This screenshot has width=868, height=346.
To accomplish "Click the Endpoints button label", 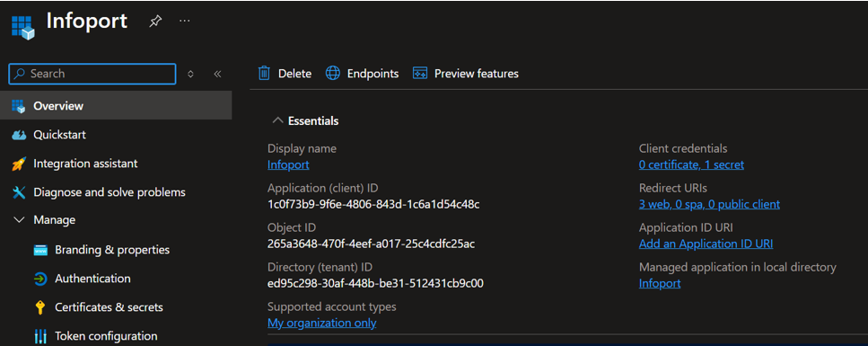I will (373, 74).
